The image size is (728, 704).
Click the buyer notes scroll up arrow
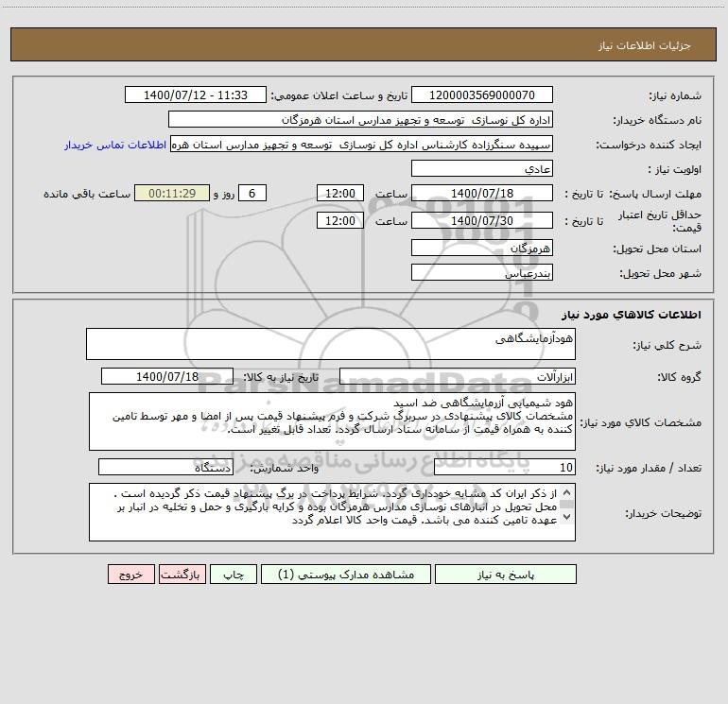566,492
